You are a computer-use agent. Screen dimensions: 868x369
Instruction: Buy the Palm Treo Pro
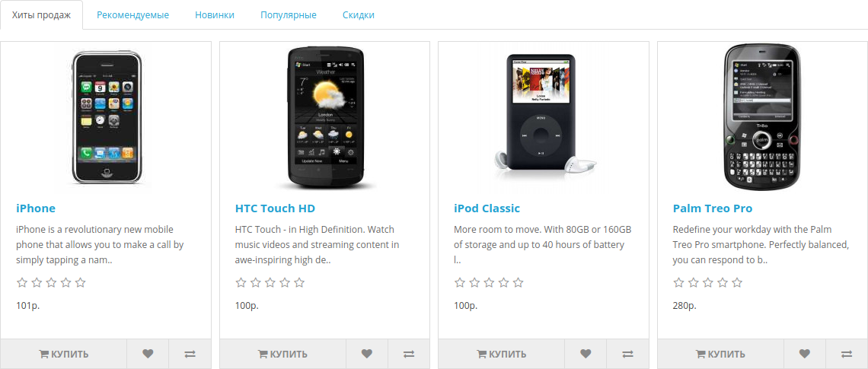tap(721, 354)
